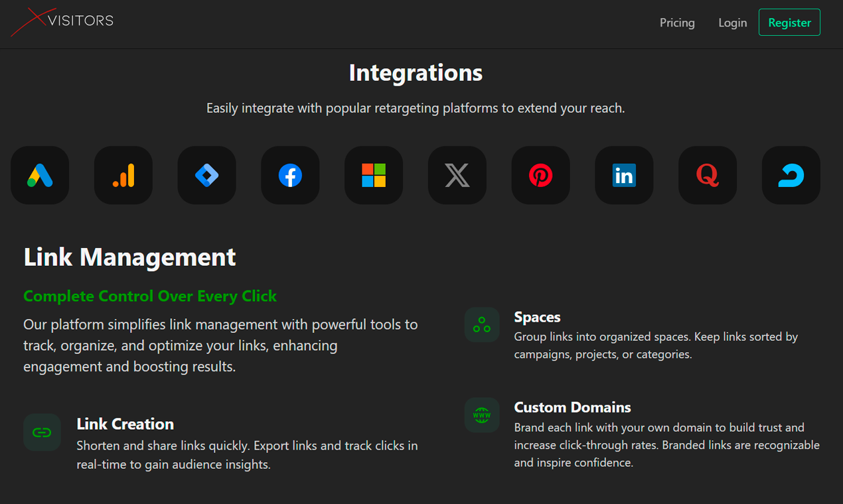Click the X (Twitter) integration icon
843x504 pixels.
point(457,175)
